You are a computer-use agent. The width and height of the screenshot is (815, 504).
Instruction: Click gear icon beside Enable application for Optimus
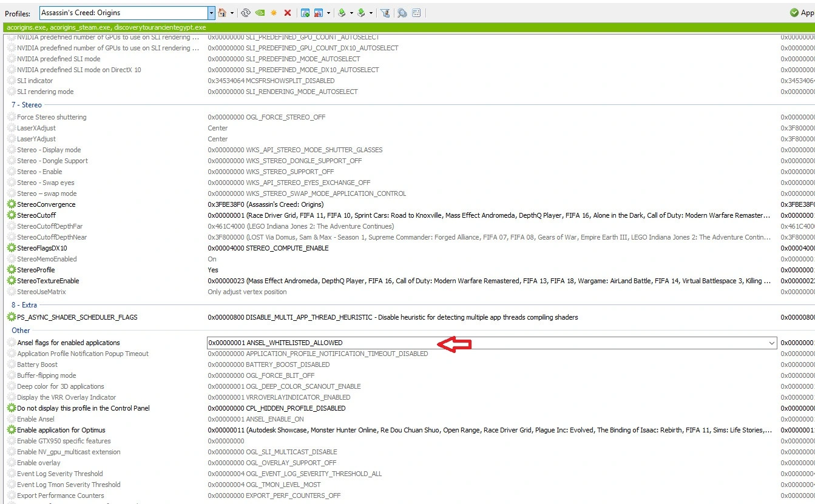click(x=12, y=430)
